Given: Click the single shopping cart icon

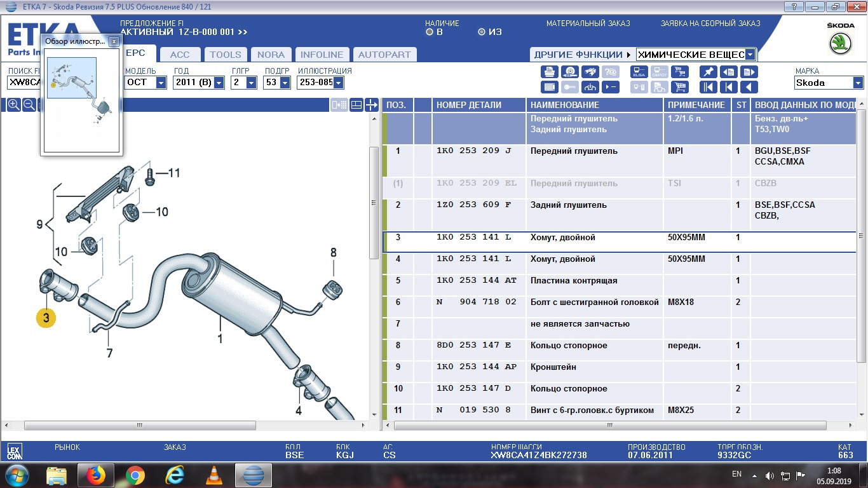Looking at the screenshot, I should (x=680, y=87).
